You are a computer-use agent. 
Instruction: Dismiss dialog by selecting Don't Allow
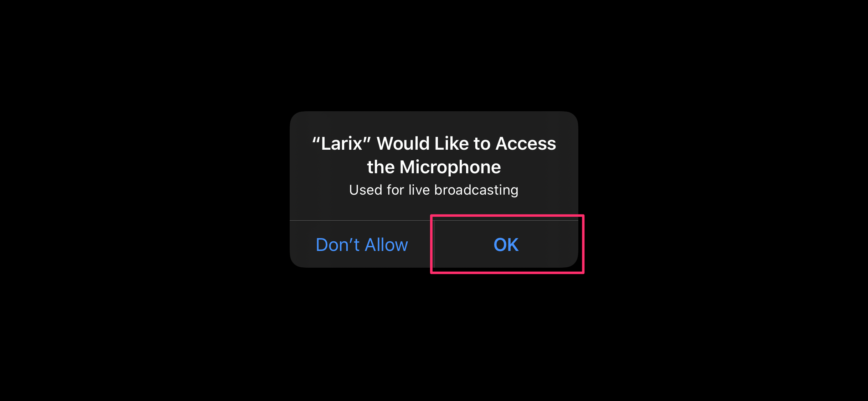coord(362,244)
